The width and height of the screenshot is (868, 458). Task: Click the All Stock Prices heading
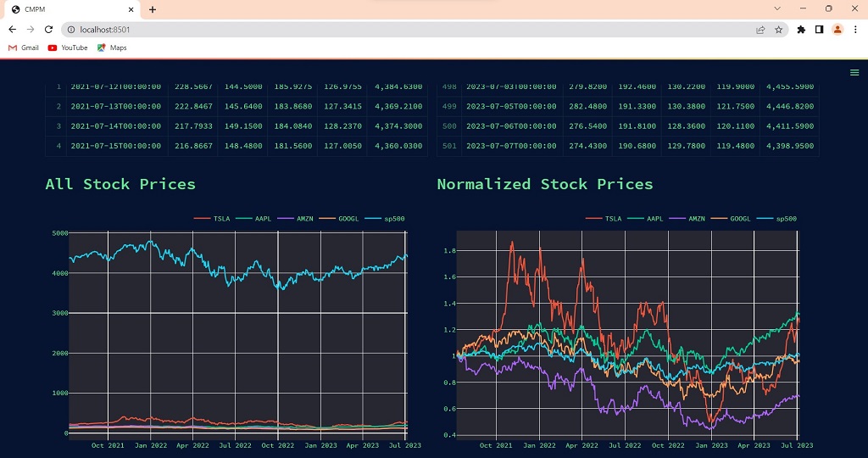(x=120, y=184)
